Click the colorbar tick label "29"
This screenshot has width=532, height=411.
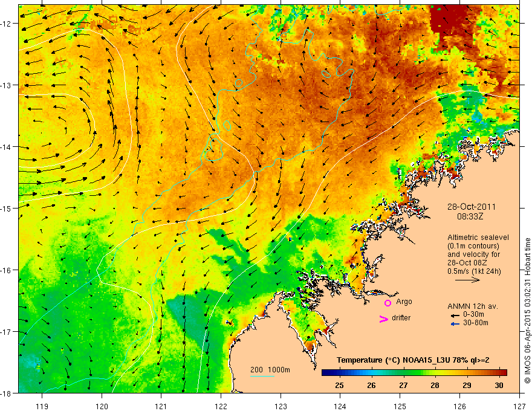pos(467,385)
